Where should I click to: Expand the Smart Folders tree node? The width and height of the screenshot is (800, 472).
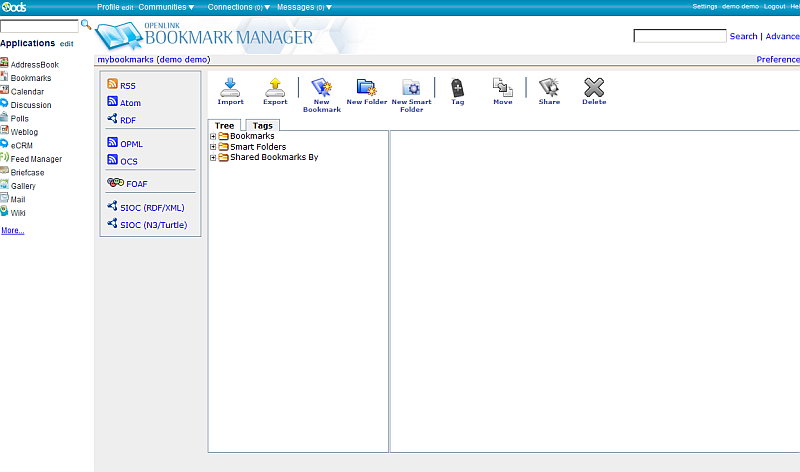tap(213, 147)
